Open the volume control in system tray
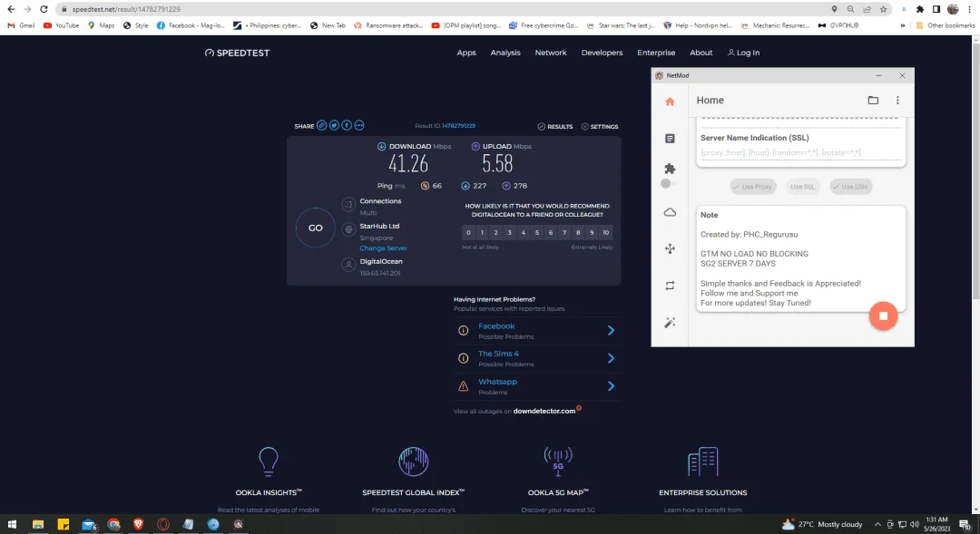Screen dimensions: 980x534 coord(915,525)
